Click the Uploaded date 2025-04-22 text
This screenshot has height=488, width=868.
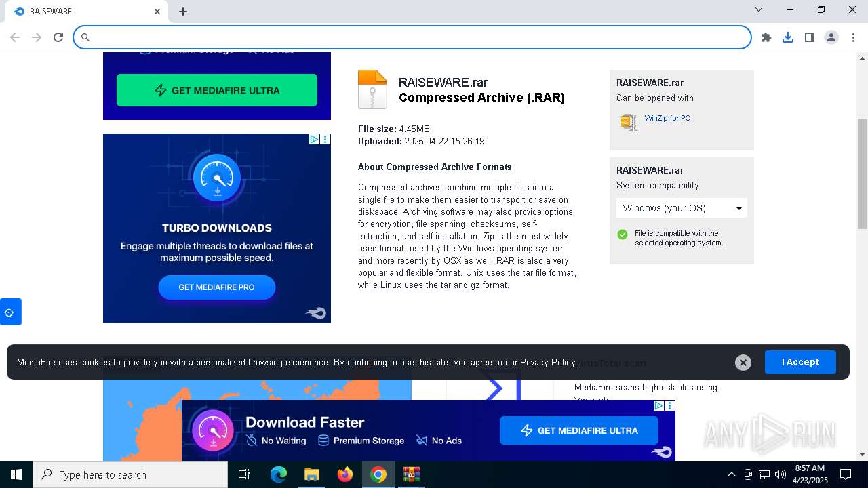click(x=421, y=141)
